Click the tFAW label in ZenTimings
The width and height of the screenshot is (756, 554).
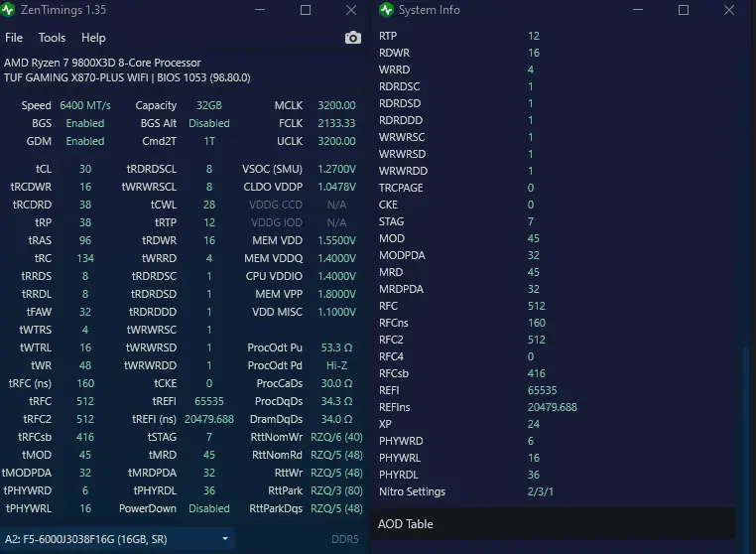point(39,312)
